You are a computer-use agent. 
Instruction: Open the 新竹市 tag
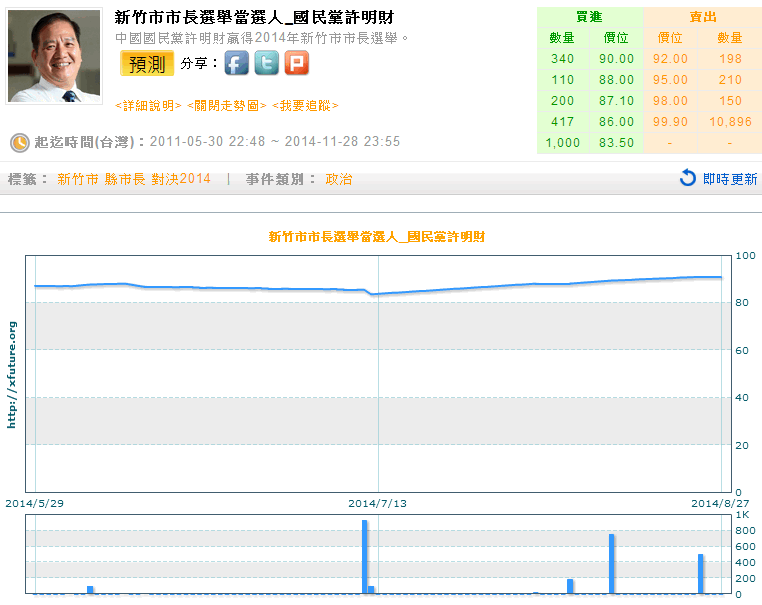pyautogui.click(x=78, y=179)
